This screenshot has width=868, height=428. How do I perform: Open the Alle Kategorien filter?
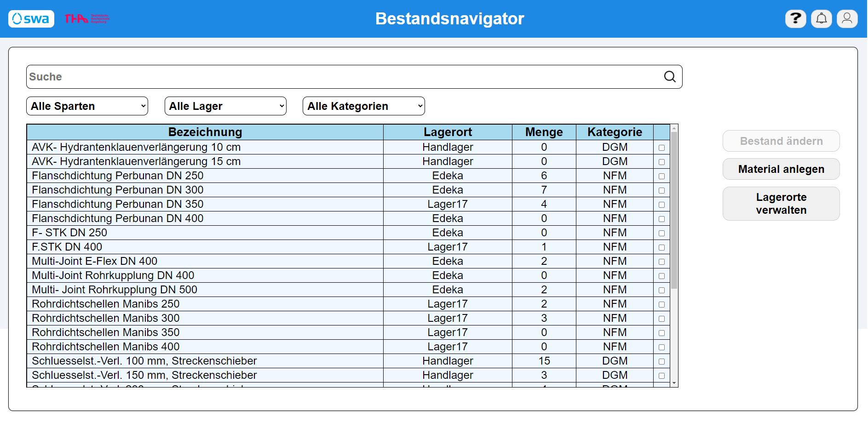point(363,106)
